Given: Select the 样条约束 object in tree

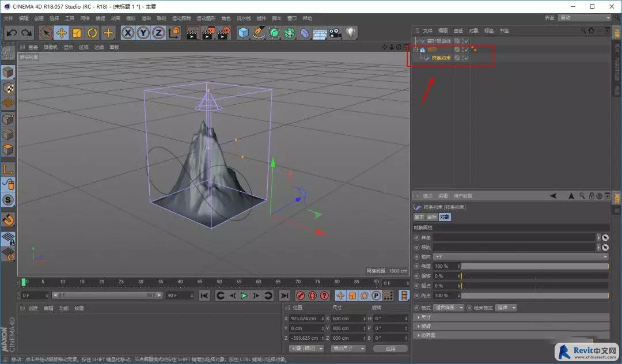Looking at the screenshot, I should click(x=441, y=58).
